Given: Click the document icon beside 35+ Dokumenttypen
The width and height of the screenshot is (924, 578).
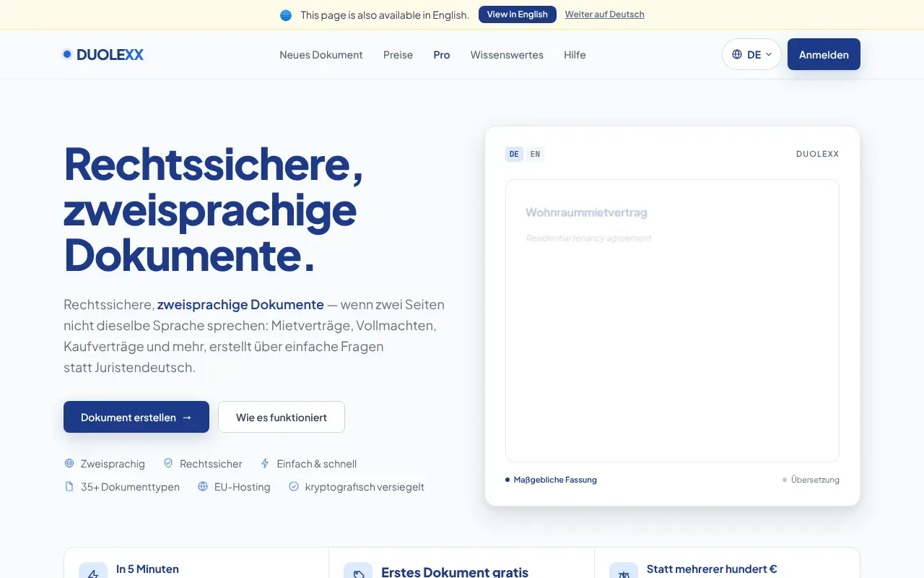Looking at the screenshot, I should [69, 487].
